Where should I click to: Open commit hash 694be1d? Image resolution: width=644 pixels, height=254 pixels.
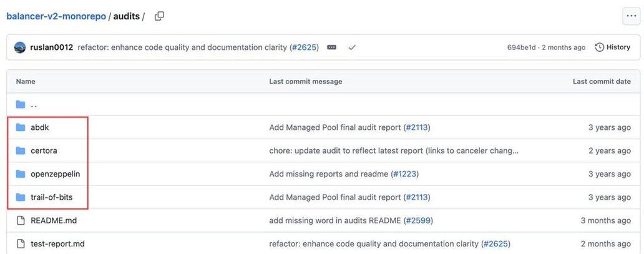coord(521,47)
